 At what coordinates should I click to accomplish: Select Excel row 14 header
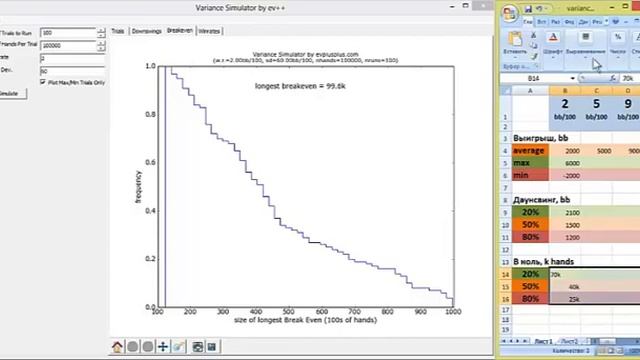[505, 274]
